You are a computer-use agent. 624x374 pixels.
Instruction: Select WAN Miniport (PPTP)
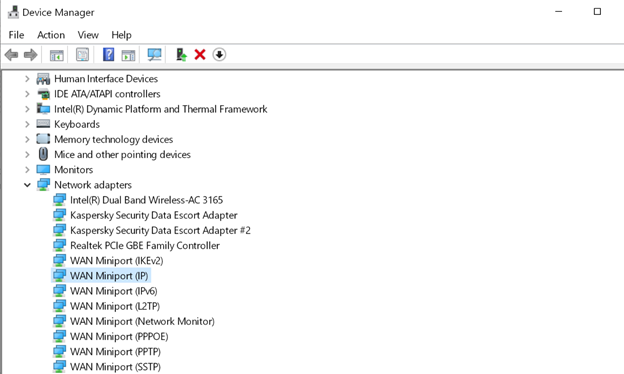(115, 352)
